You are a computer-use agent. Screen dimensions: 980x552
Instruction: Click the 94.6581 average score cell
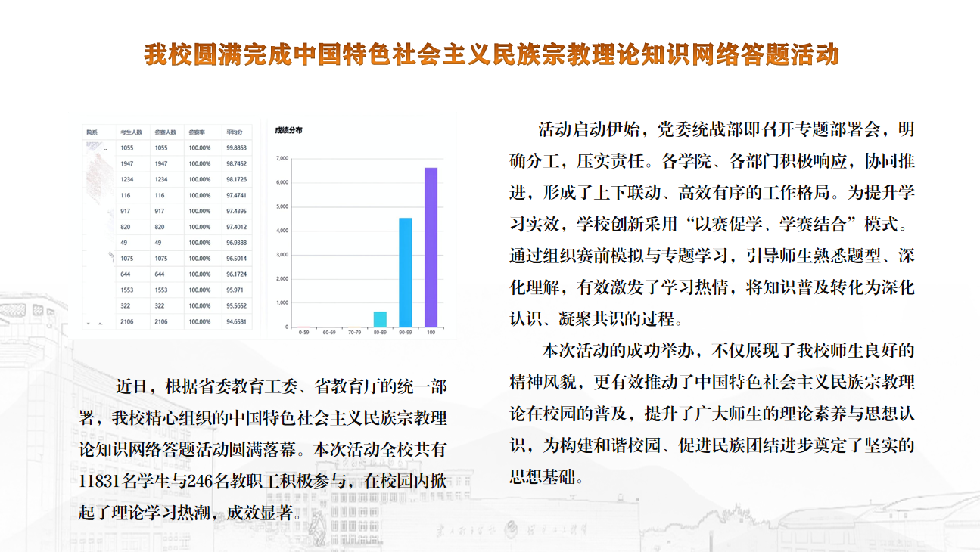point(237,321)
